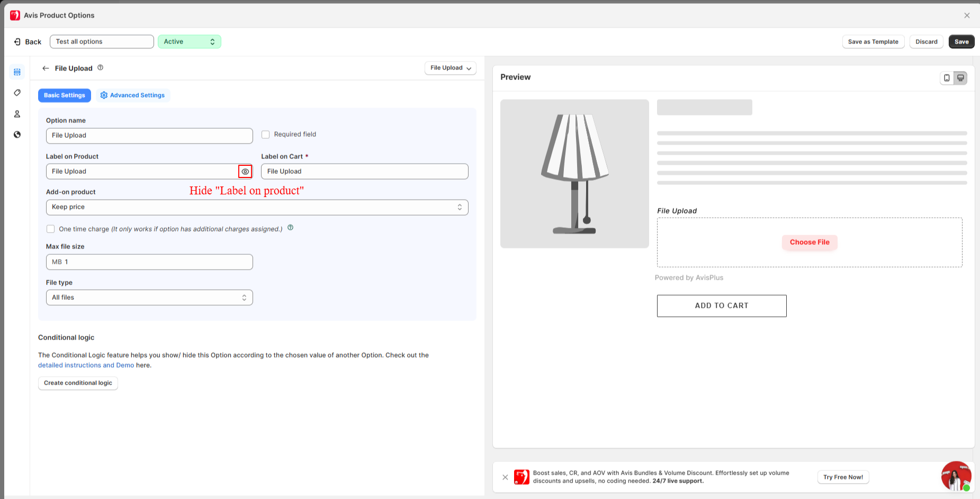Click the Create conditional logic button
The width and height of the screenshot is (980, 499).
78,383
